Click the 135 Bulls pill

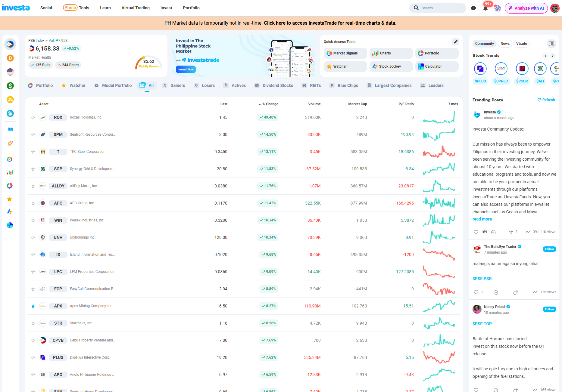tap(41, 65)
